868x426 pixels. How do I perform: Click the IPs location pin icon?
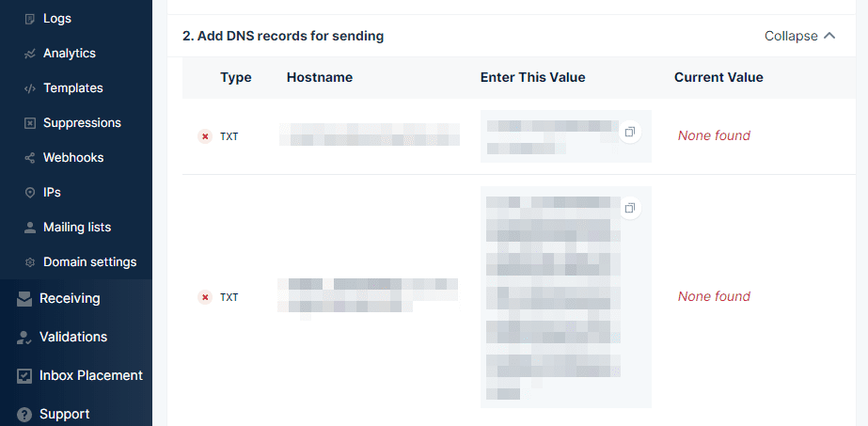[x=30, y=193]
